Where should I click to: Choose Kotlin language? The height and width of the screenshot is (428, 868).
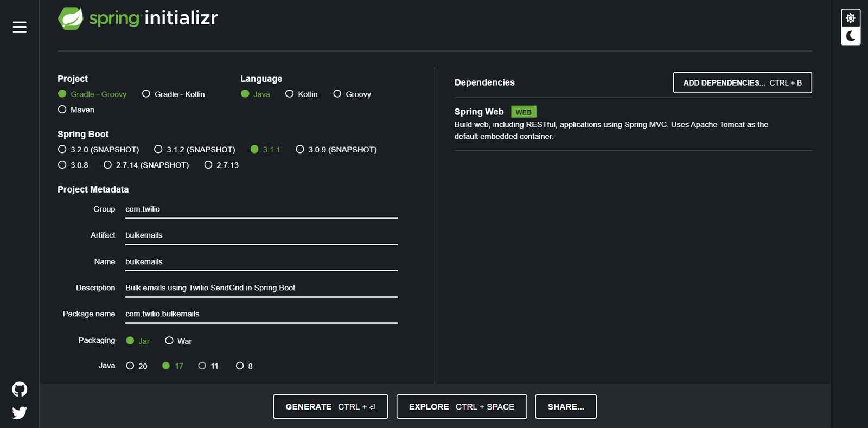click(302, 94)
